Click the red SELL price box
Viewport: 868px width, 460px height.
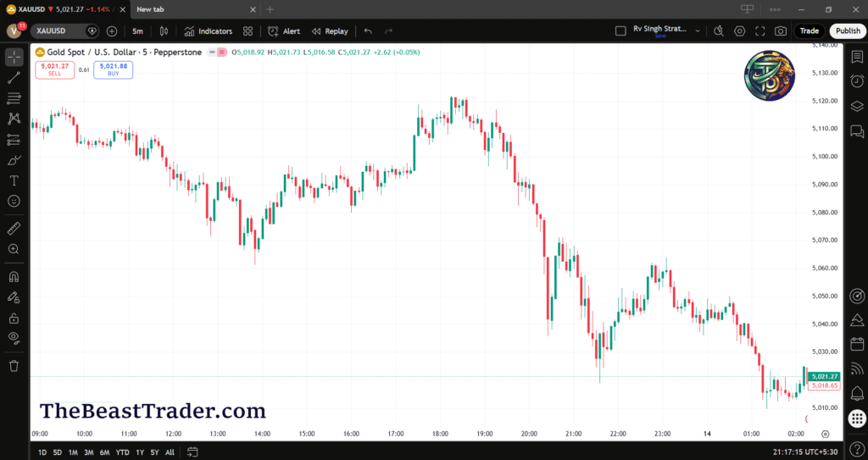click(x=54, y=69)
